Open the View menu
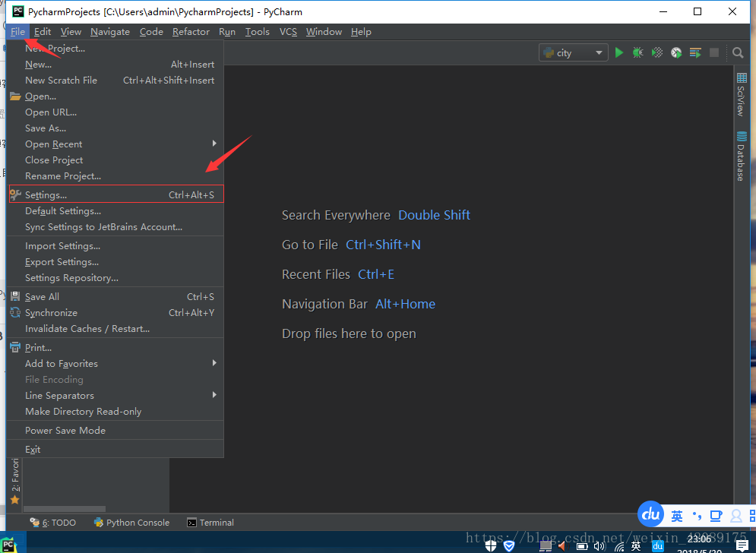 [x=71, y=32]
